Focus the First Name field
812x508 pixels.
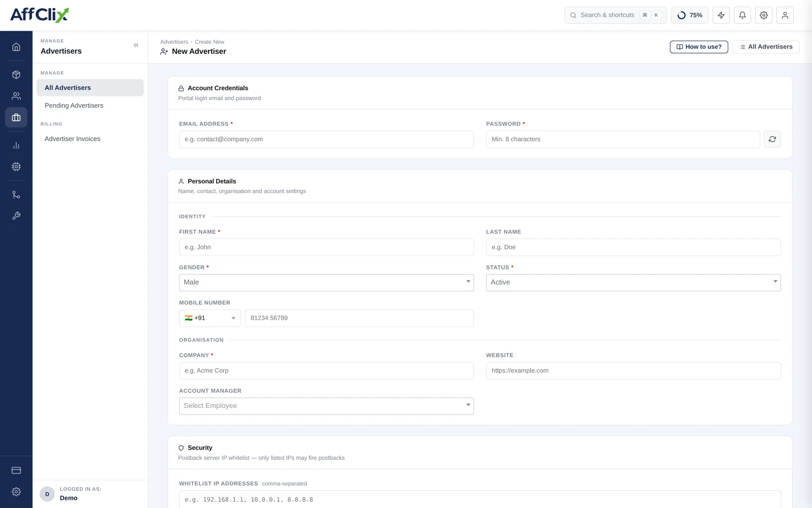(326, 247)
